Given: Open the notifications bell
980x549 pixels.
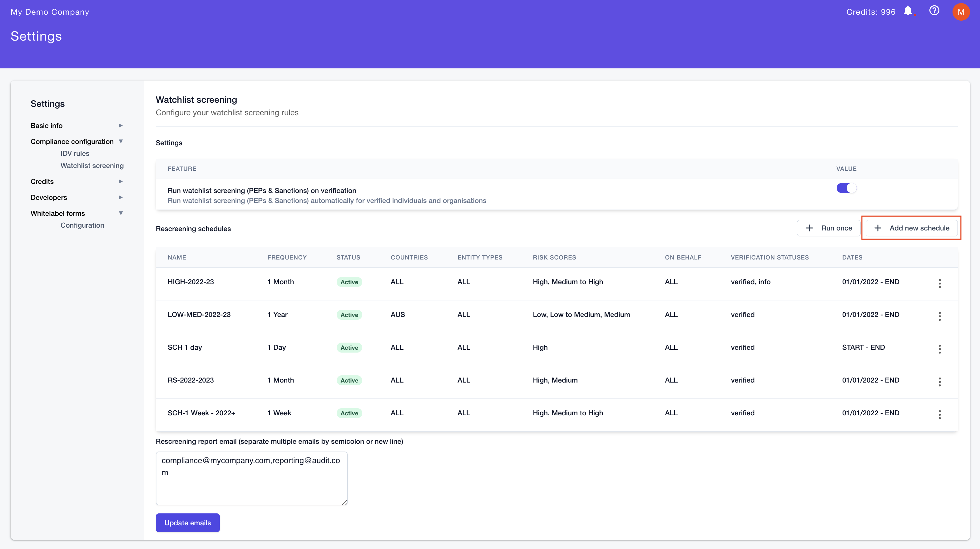Looking at the screenshot, I should point(908,11).
